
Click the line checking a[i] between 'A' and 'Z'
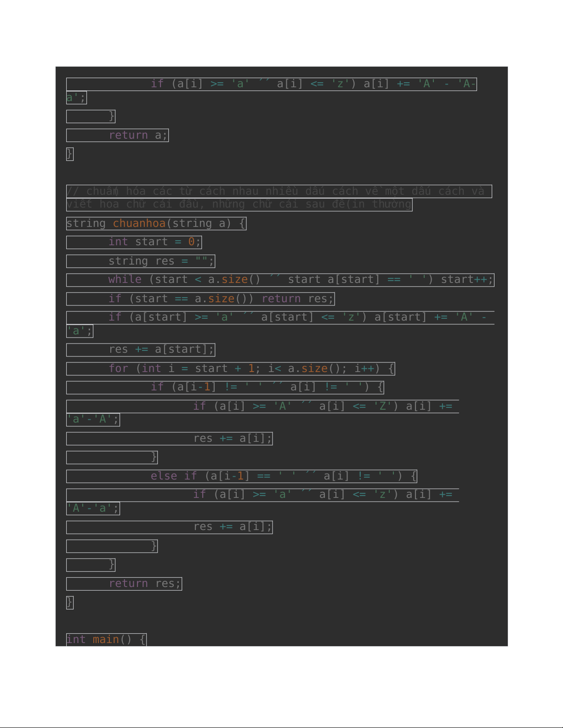click(x=322, y=406)
